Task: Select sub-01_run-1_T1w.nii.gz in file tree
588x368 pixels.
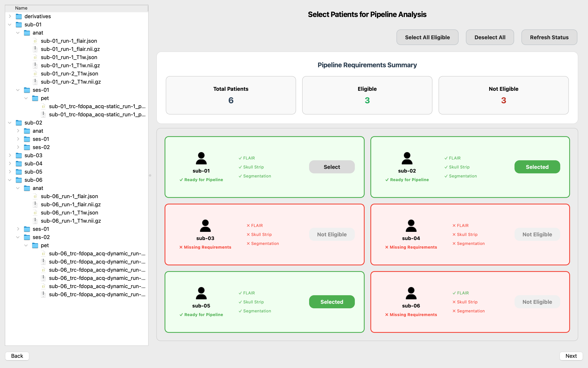Action: pos(70,65)
